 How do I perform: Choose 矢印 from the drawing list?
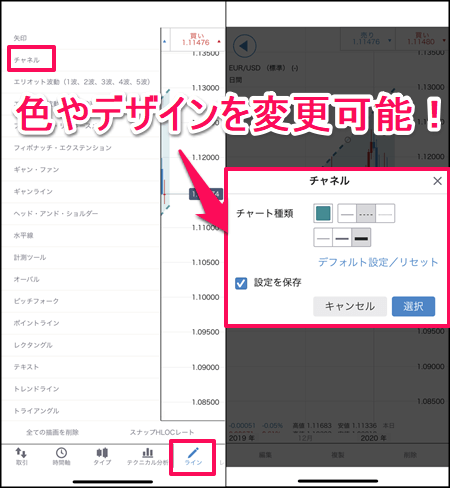[x=20, y=38]
